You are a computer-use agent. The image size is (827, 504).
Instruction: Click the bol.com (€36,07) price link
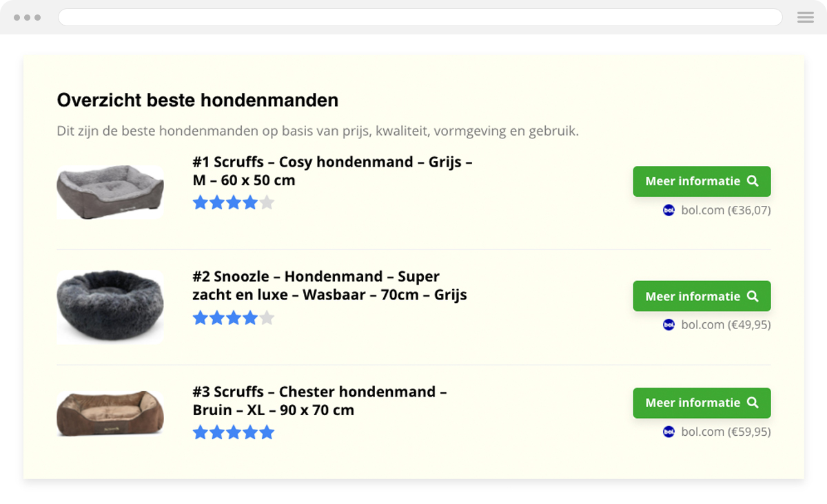726,210
